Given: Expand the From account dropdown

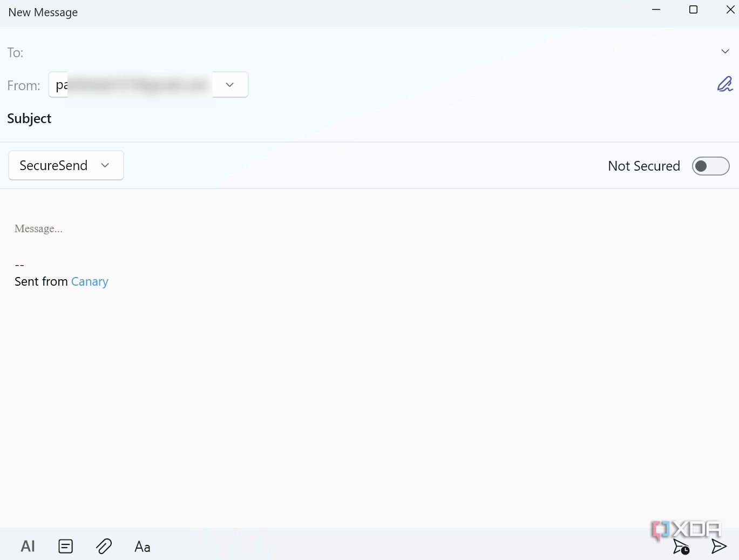Looking at the screenshot, I should [x=229, y=85].
